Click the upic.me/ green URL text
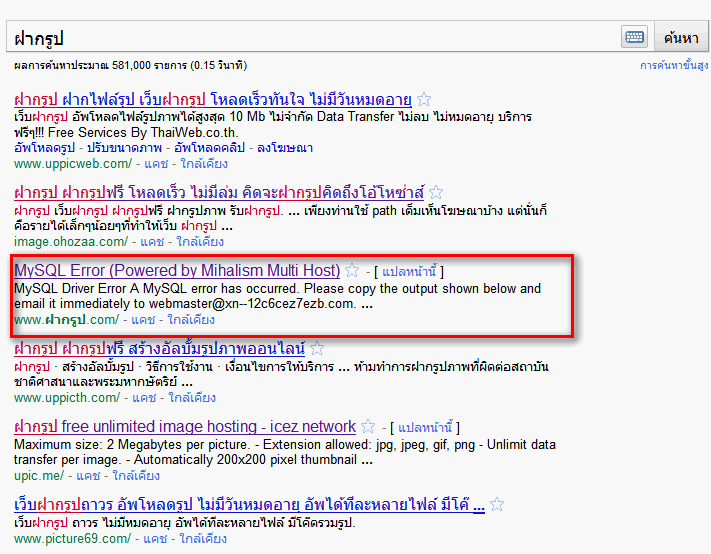The height and width of the screenshot is (554, 711). [x=39, y=476]
